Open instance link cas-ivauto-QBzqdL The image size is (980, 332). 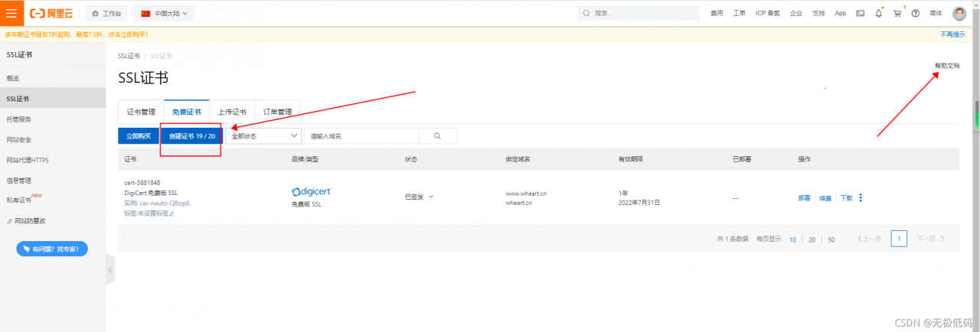pos(165,203)
